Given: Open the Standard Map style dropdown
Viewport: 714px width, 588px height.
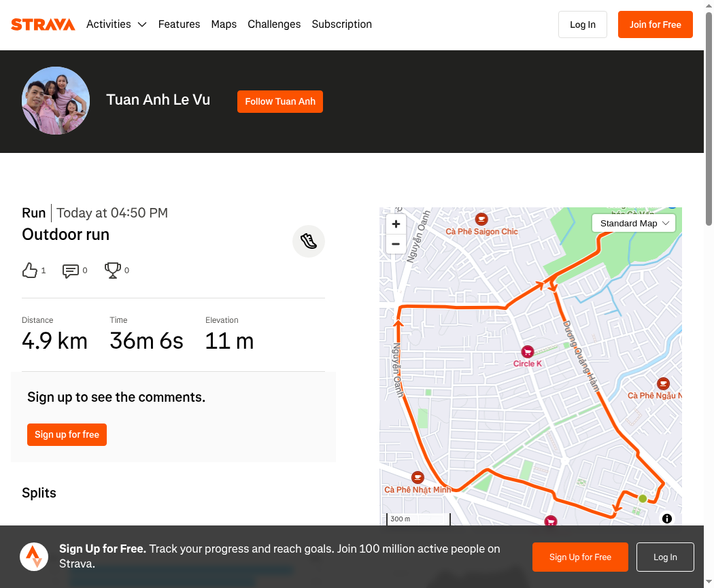Looking at the screenshot, I should pyautogui.click(x=633, y=224).
